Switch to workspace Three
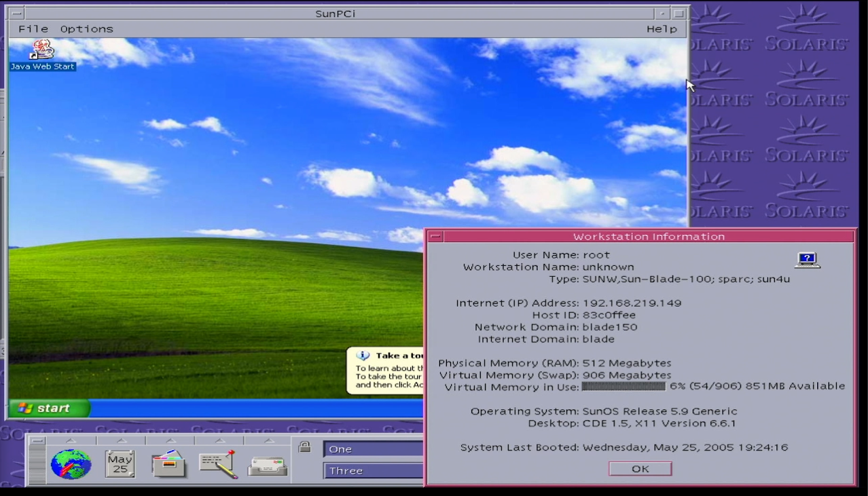 tap(373, 471)
